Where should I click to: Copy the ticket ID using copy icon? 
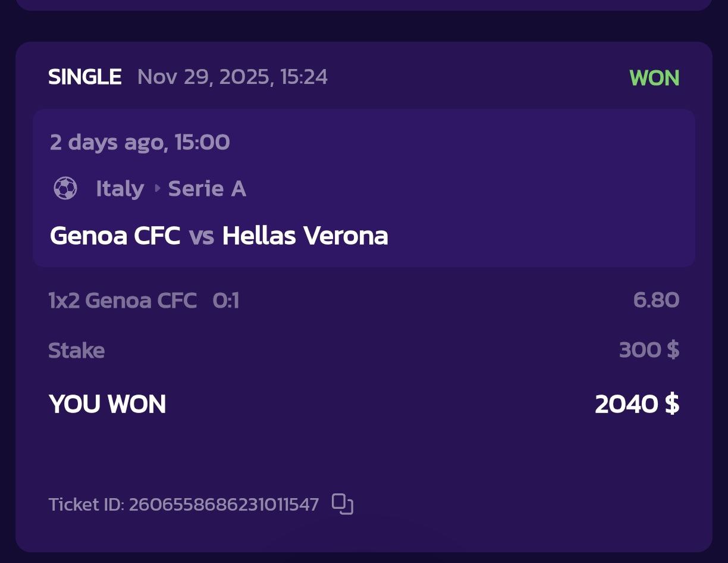click(x=343, y=504)
